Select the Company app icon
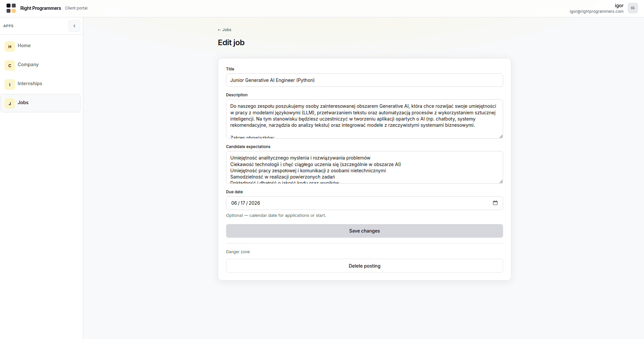The height and width of the screenshot is (339, 644). click(x=9, y=66)
